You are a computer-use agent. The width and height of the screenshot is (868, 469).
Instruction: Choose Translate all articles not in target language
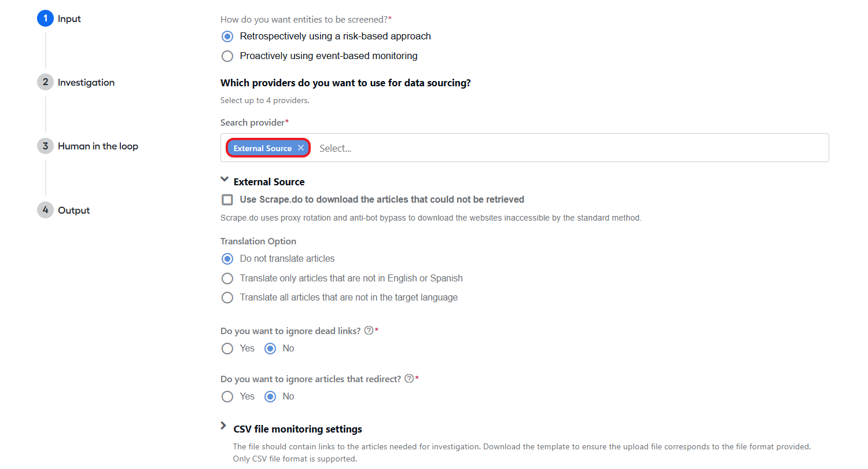(x=227, y=298)
